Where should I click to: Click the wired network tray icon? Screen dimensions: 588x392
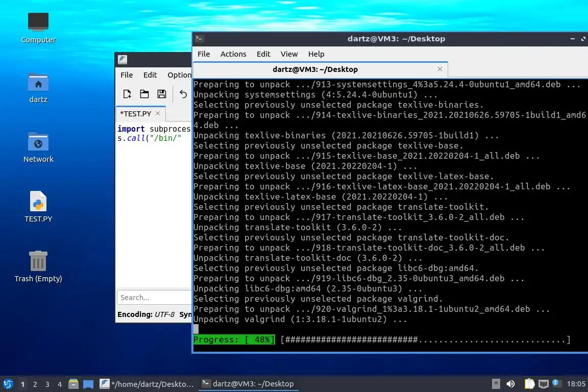click(x=544, y=384)
